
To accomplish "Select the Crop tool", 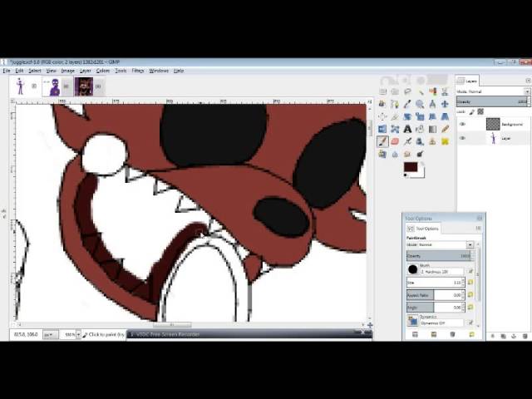I will [x=395, y=116].
